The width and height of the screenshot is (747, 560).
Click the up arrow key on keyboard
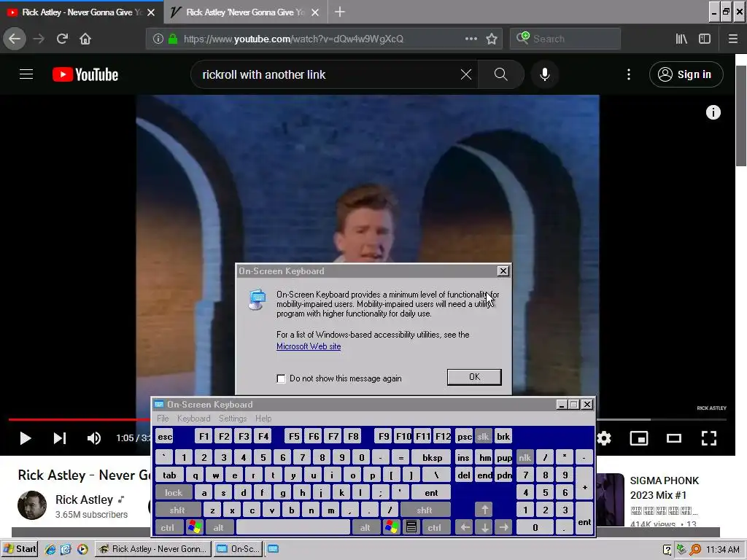[x=484, y=510]
